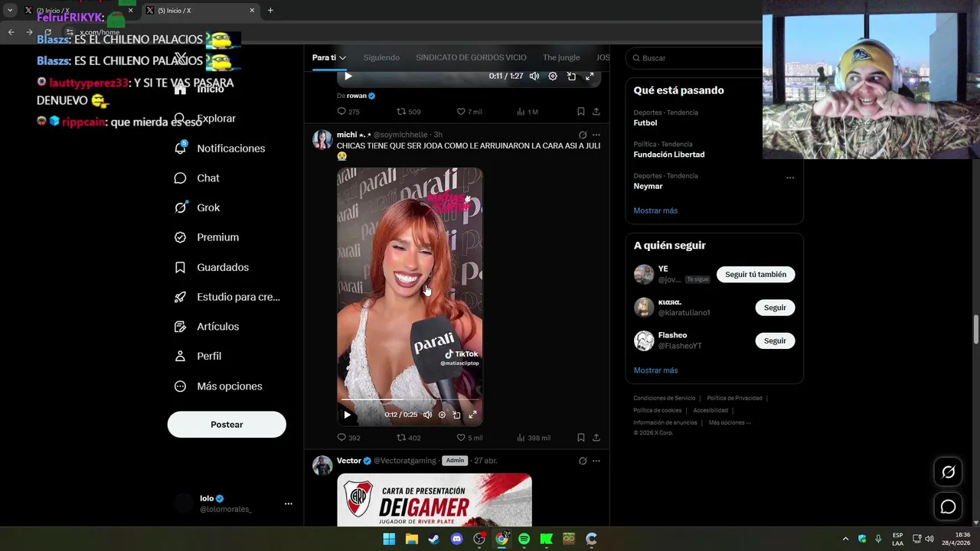Viewport: 980px width, 551px height.
Task: Open settings gear on rowan's video
Action: pos(553,76)
